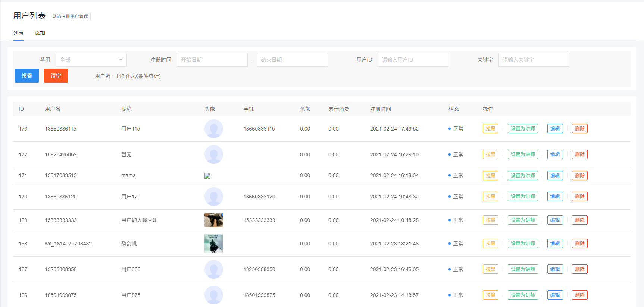Blacklist user 172 with 拉黑
This screenshot has width=644, height=307.
pyautogui.click(x=491, y=154)
